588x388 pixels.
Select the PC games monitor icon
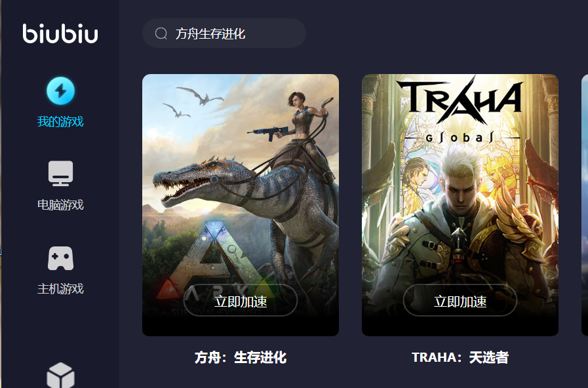(x=60, y=174)
